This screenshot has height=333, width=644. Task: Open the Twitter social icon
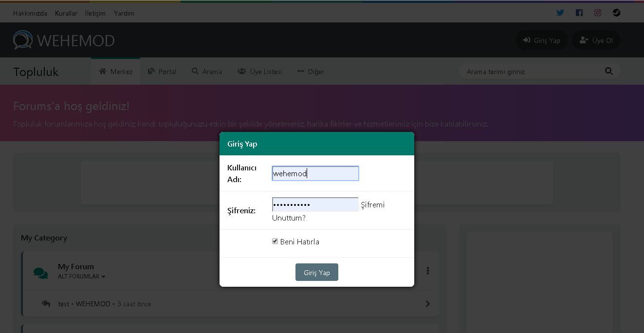pyautogui.click(x=560, y=13)
